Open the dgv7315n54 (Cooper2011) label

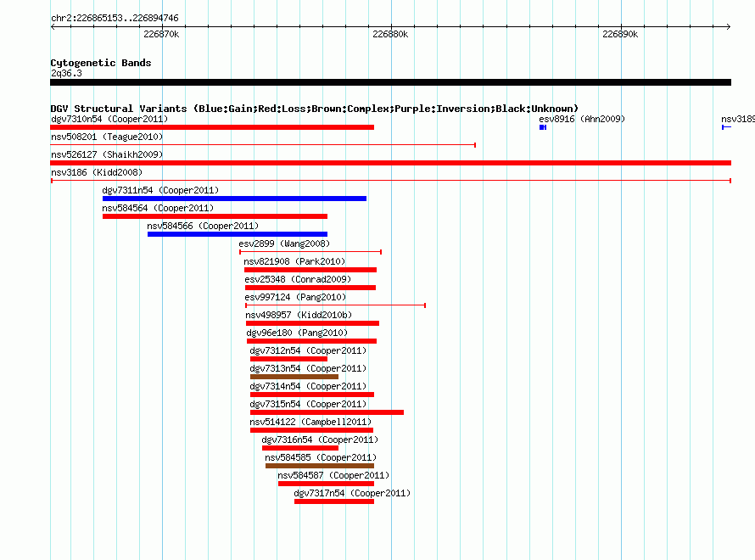[x=308, y=404]
